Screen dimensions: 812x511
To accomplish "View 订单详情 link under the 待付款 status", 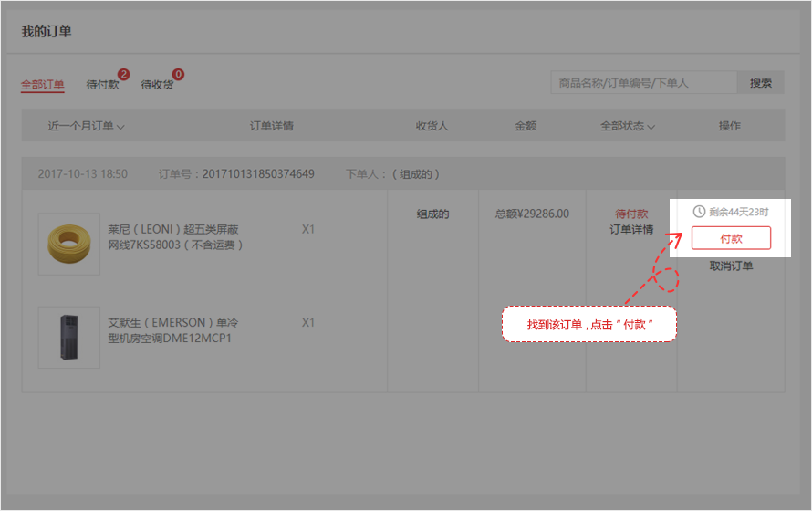I will [x=631, y=230].
